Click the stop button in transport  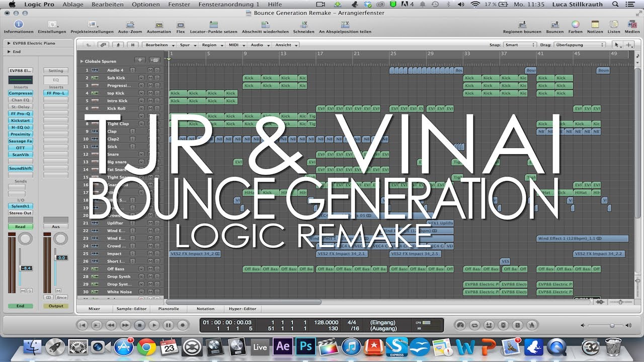point(140,325)
